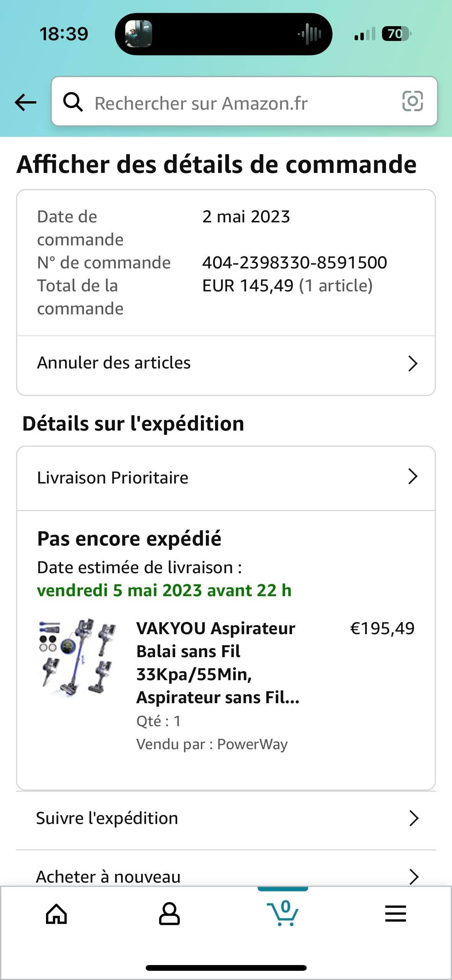Open the camera lens scan icon
Screen dimensions: 452x980
point(412,102)
